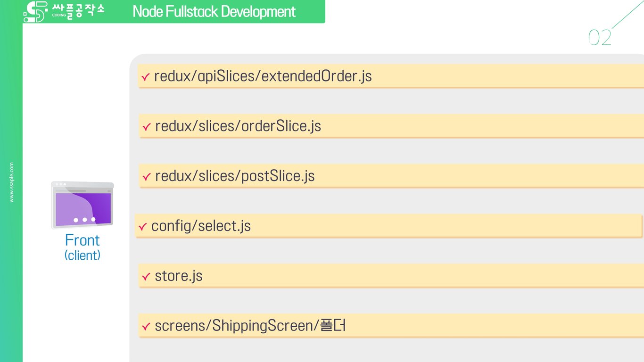Click the checkmark icon next to config/select.js
Screen dimensions: 644x362
(x=142, y=227)
